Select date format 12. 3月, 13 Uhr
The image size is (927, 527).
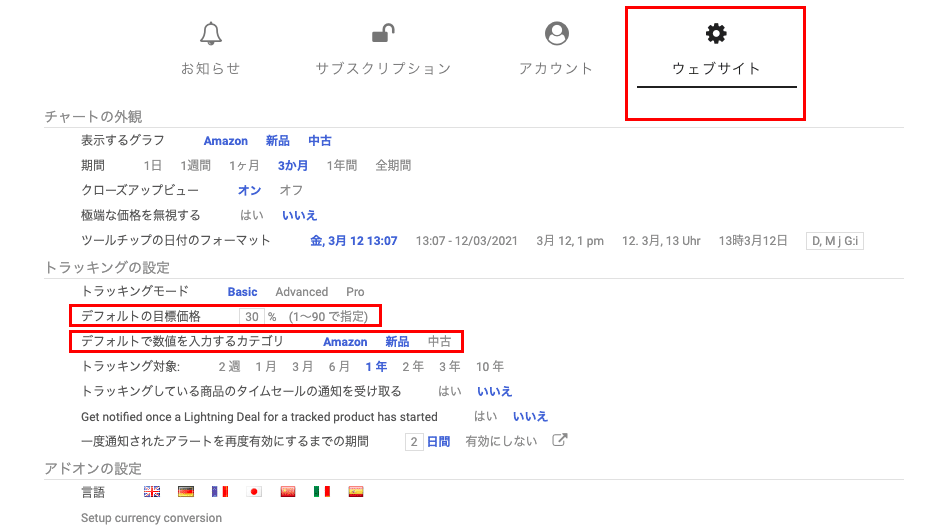[661, 241]
